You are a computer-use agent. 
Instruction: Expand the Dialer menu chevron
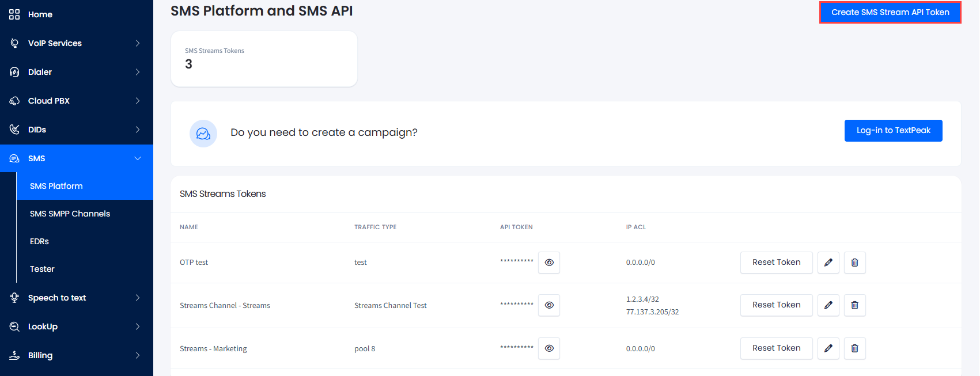[x=138, y=72]
